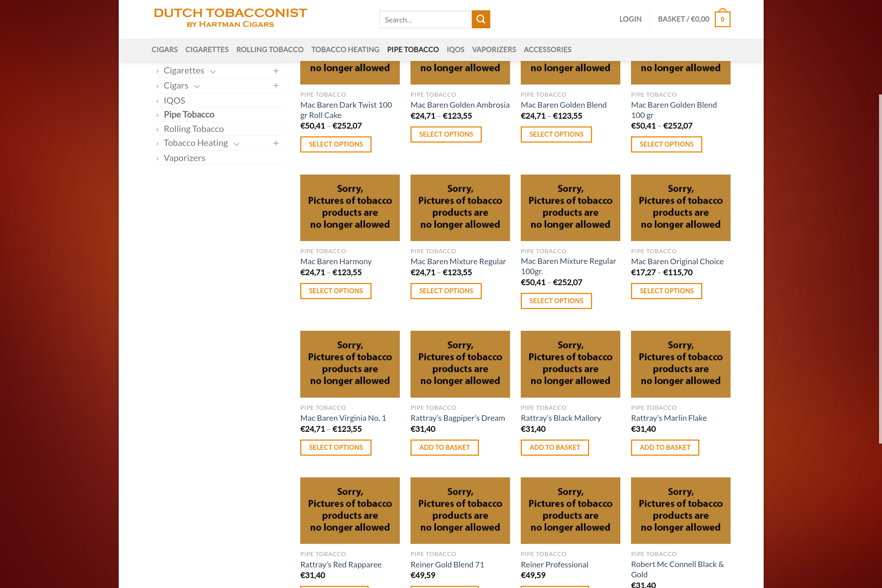
Task: Select options for Mac Baren Mixture Regular
Action: pyautogui.click(x=446, y=291)
